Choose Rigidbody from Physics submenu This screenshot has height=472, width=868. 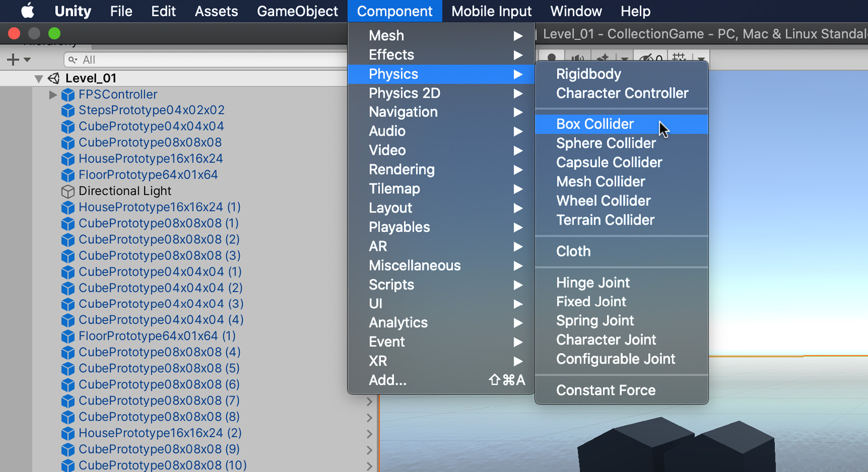621,74
